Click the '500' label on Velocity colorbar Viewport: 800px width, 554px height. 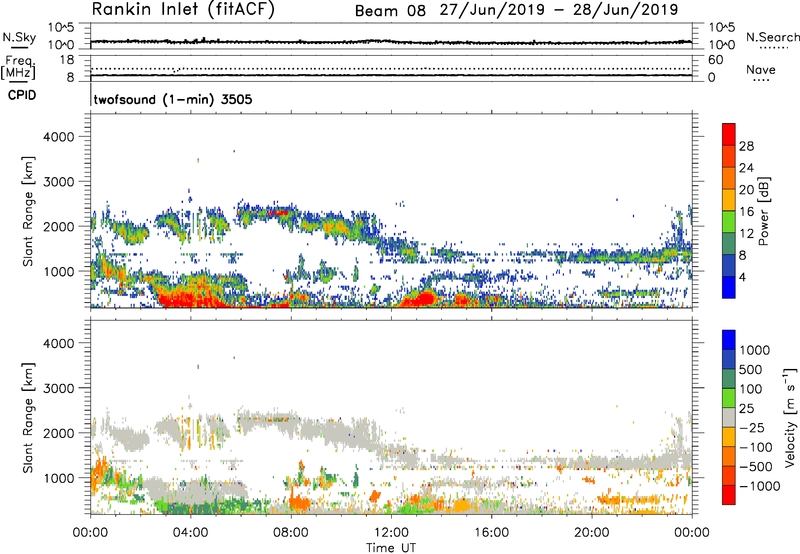[751, 370]
